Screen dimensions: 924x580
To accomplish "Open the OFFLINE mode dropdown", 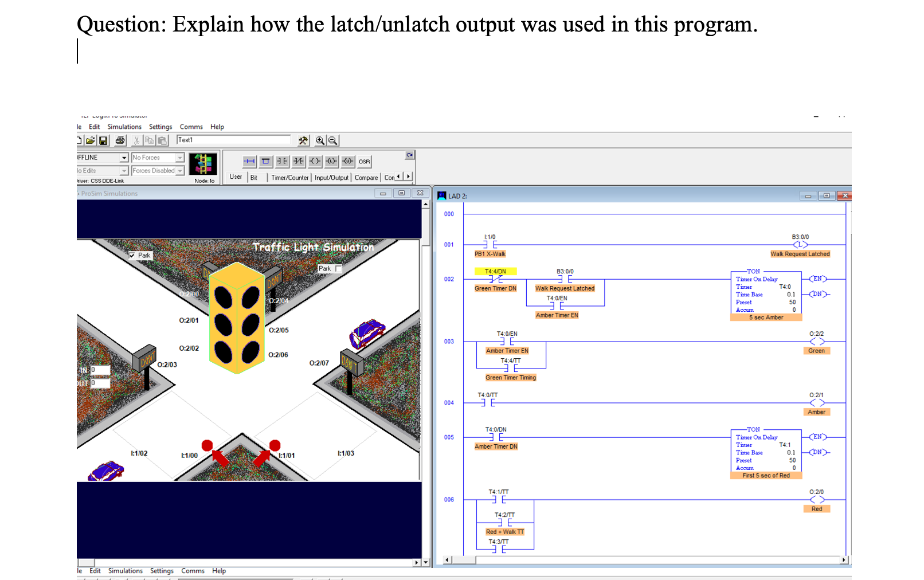I will pos(125,157).
